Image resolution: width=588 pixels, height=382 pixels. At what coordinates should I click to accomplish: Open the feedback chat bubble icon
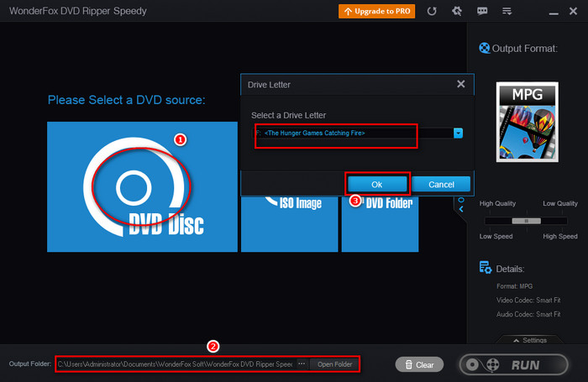pyautogui.click(x=482, y=11)
